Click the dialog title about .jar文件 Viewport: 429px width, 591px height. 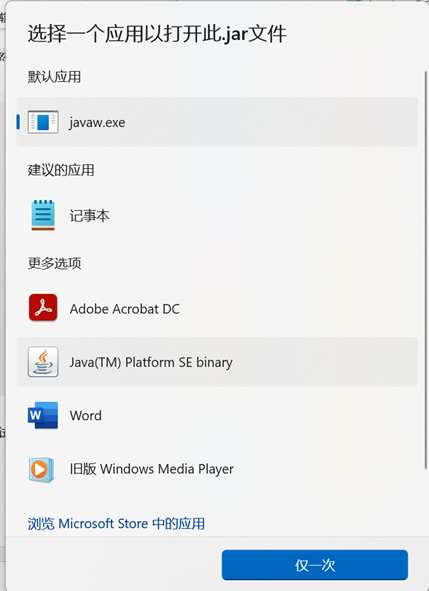[x=157, y=34]
